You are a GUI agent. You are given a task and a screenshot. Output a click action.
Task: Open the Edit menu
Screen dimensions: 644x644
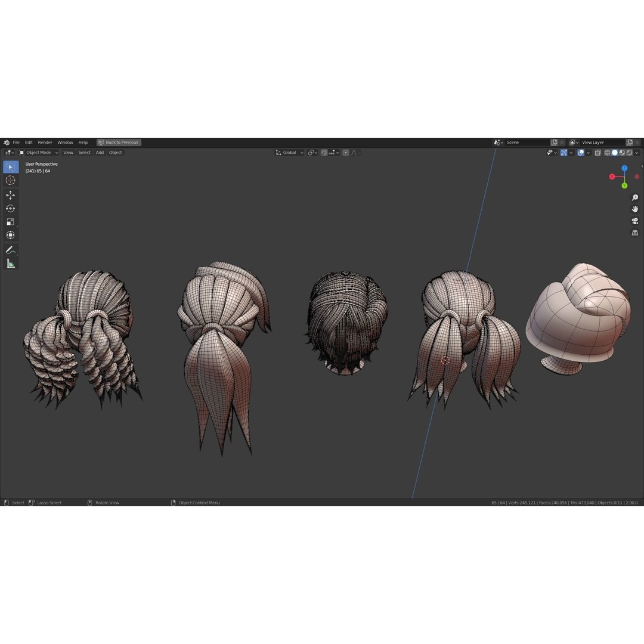[29, 143]
